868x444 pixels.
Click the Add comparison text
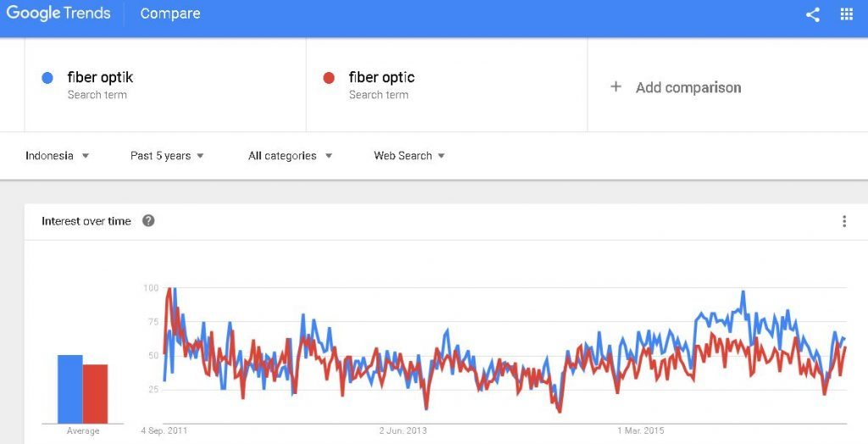pyautogui.click(x=688, y=87)
